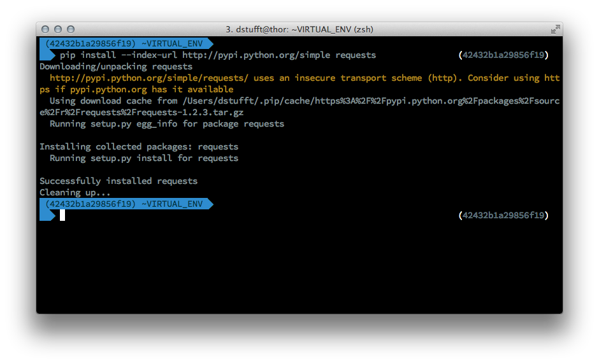
Task: Click the orange 'http://pypi.python.org/simple/requests/' URL
Action: pyautogui.click(x=149, y=78)
